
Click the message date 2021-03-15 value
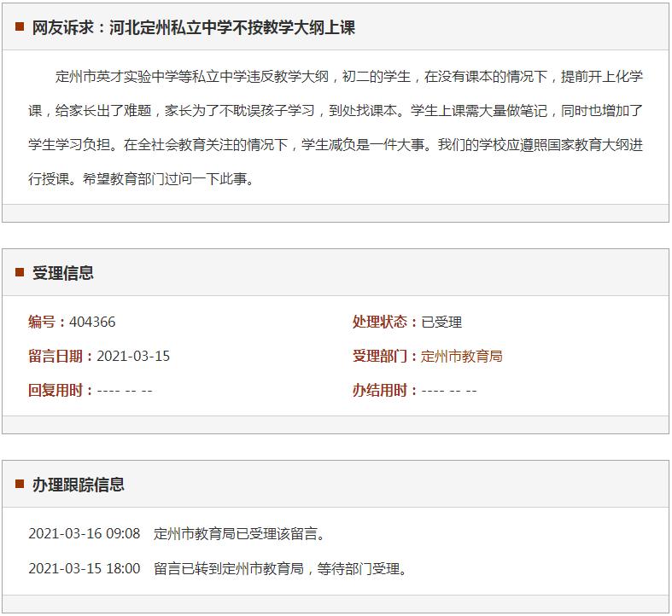[133, 357]
